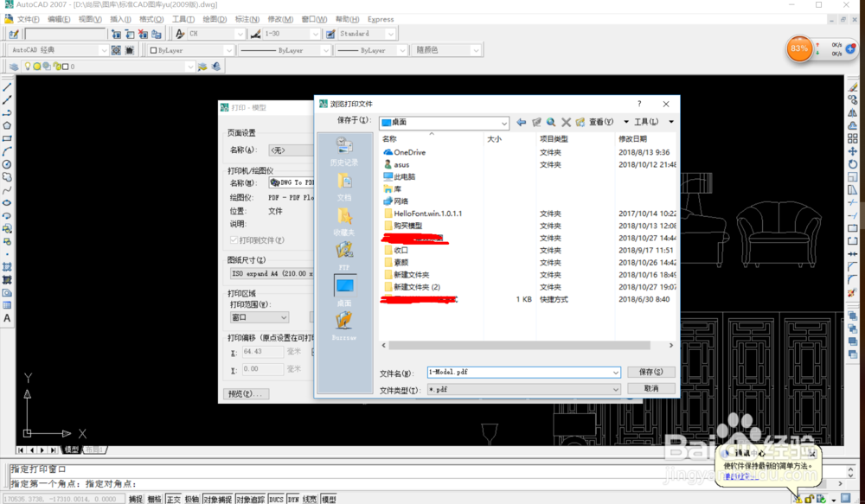Open the 文件(F) menu
The image size is (865, 504).
pyautogui.click(x=29, y=19)
